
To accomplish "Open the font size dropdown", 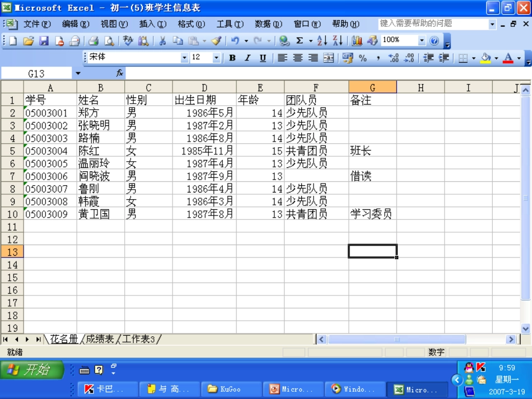I will click(x=216, y=58).
